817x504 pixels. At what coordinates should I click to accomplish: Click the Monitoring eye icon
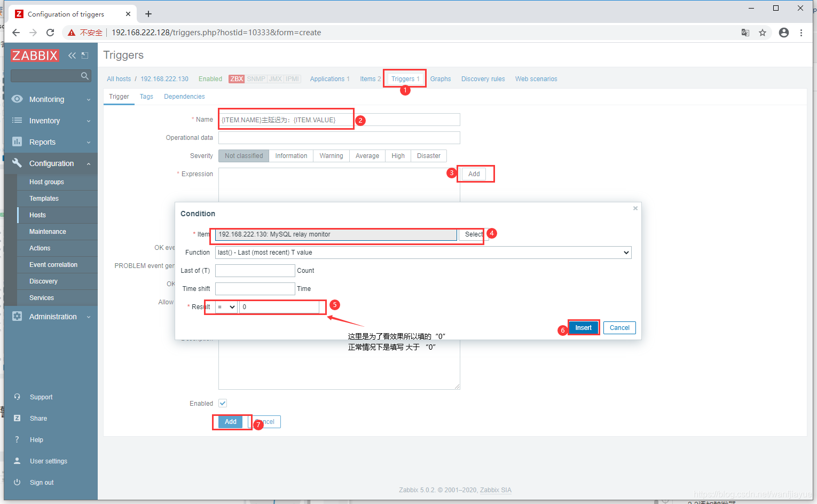tap(17, 99)
